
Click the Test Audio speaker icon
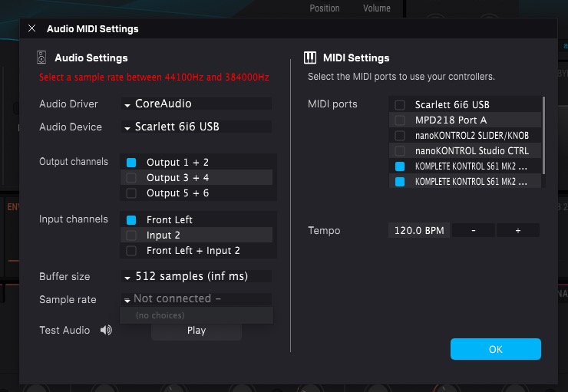(x=106, y=331)
